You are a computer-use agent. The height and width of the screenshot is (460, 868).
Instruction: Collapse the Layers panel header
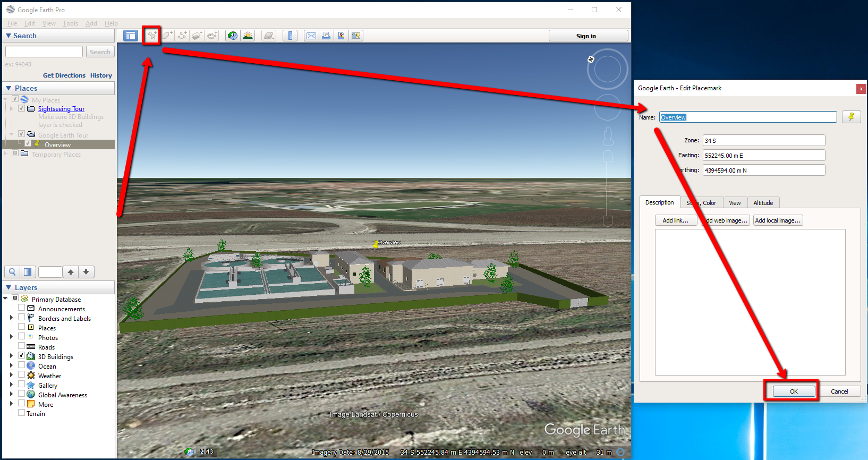point(58,287)
